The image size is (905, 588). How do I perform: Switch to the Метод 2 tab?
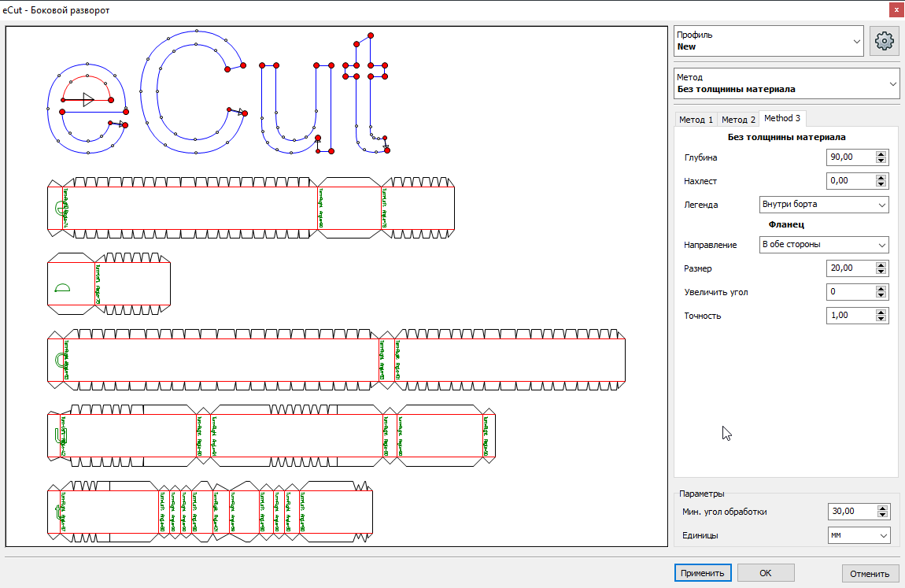(x=738, y=120)
